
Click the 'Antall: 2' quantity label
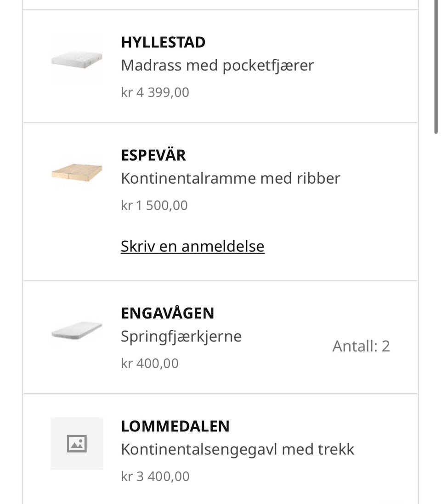(x=362, y=345)
